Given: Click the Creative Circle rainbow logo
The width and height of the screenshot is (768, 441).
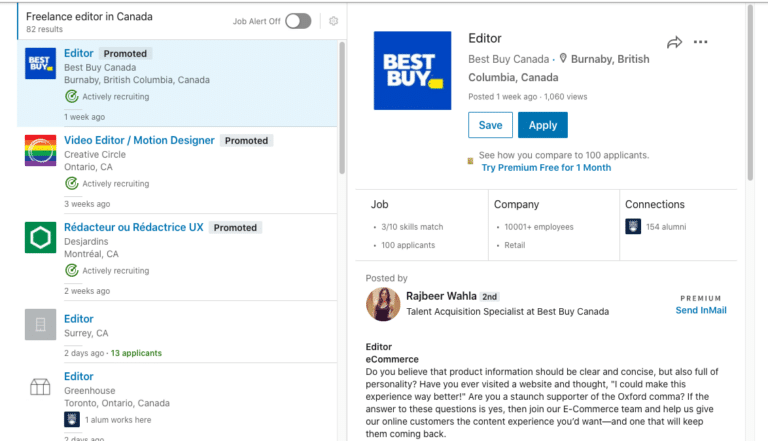Looking at the screenshot, I should coord(41,150).
